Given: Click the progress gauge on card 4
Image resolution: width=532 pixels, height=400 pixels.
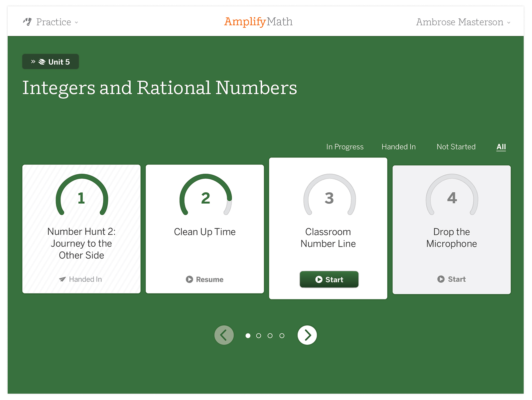Looking at the screenshot, I should 452,195.
